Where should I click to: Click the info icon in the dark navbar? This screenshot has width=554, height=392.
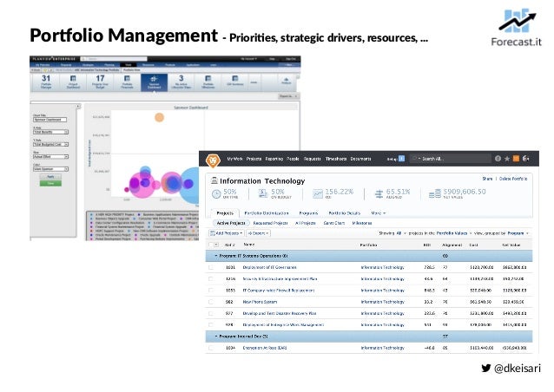click(498, 159)
